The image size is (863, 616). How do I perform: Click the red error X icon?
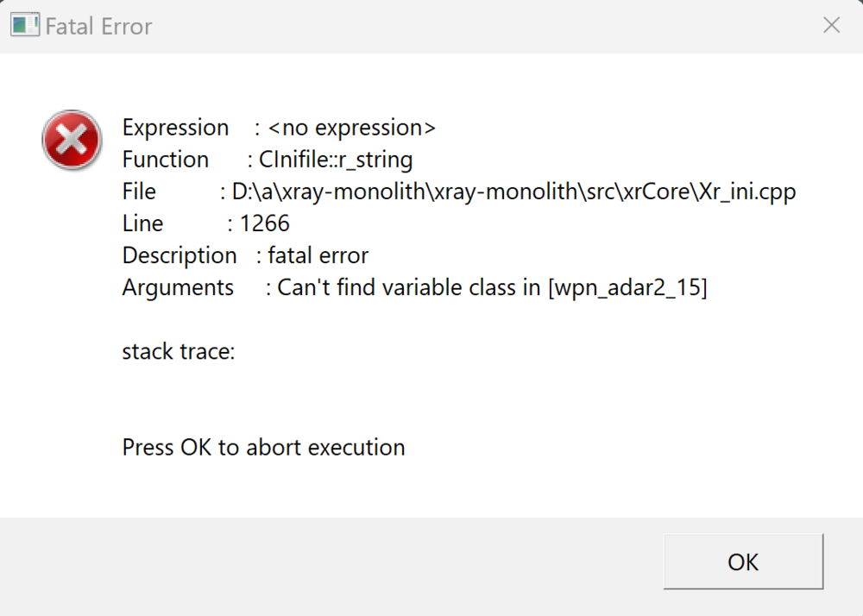click(72, 140)
